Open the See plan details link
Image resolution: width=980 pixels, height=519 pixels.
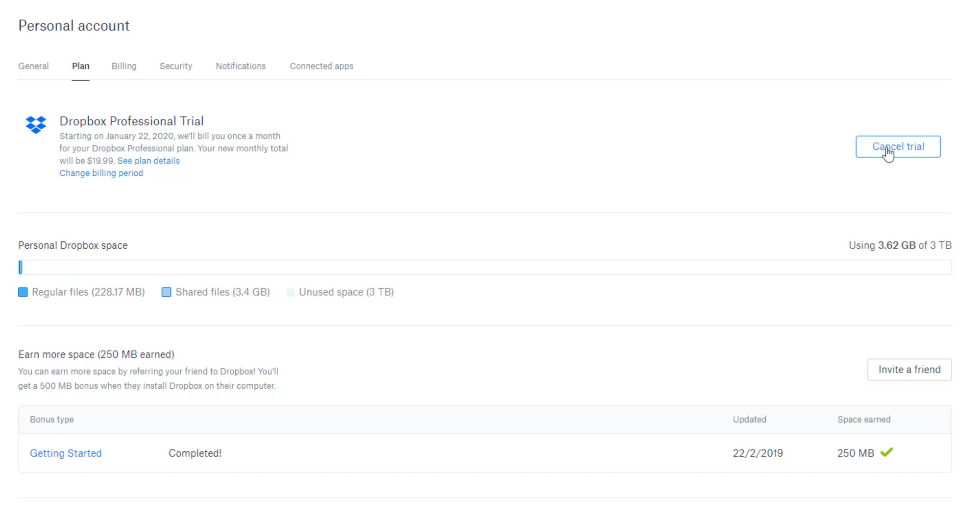tap(148, 161)
